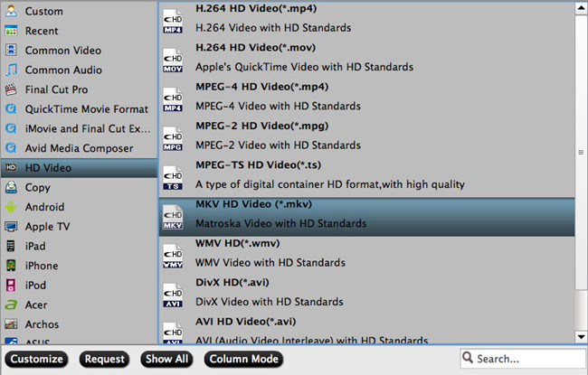This screenshot has width=588, height=375.
Task: Click the QuickTime Movie Format icon
Action: [x=11, y=108]
